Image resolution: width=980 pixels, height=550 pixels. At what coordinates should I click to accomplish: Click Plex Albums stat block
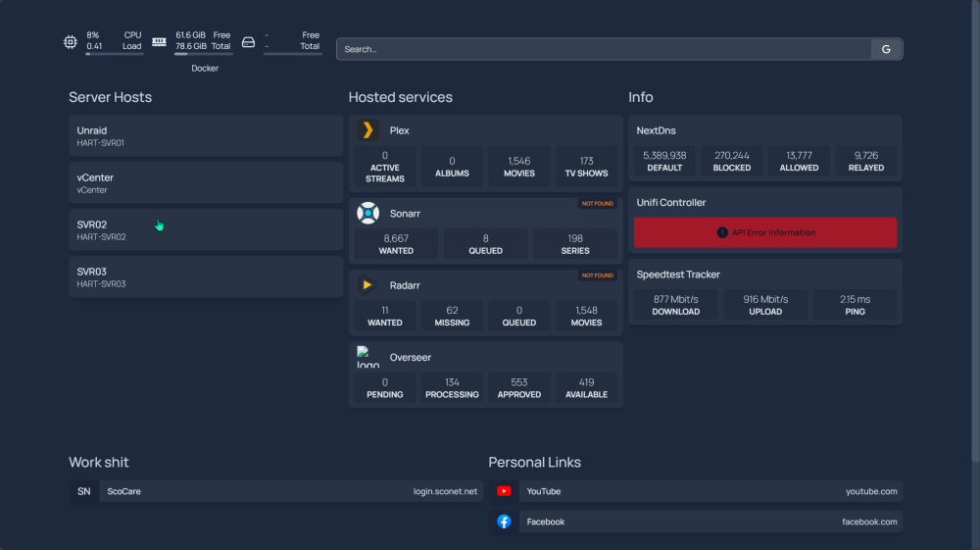pyautogui.click(x=452, y=167)
